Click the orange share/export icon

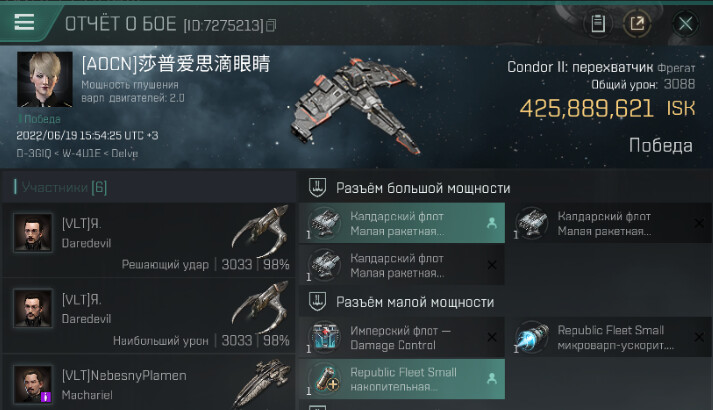pos(637,23)
